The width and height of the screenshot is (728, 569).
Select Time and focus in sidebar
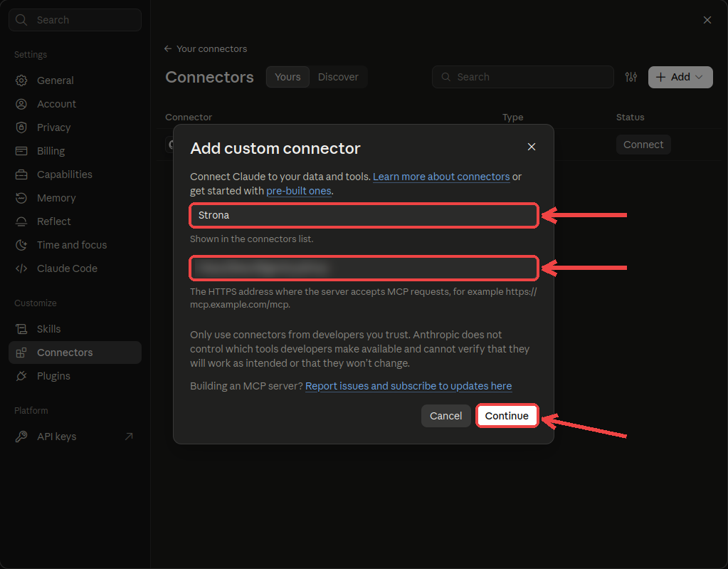click(75, 245)
